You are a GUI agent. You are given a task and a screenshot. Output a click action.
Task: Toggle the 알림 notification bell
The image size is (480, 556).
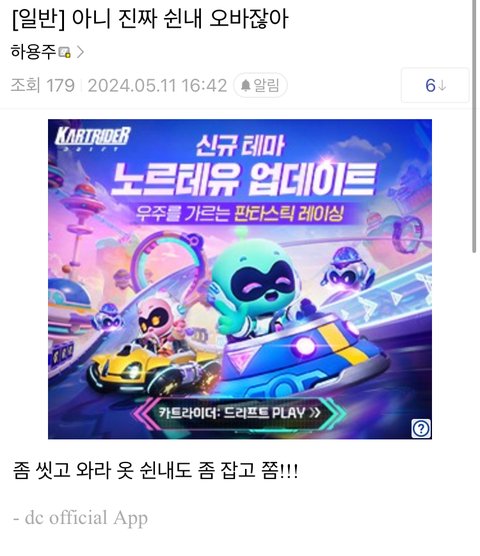tap(260, 85)
